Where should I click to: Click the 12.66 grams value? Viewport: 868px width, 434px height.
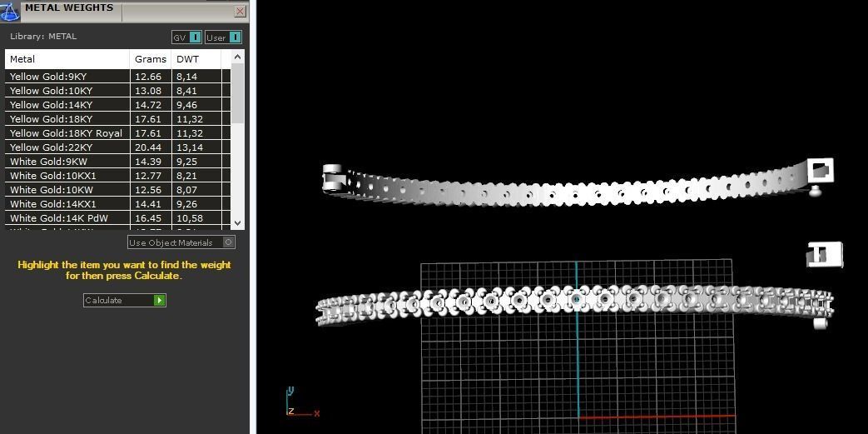pyautogui.click(x=148, y=77)
